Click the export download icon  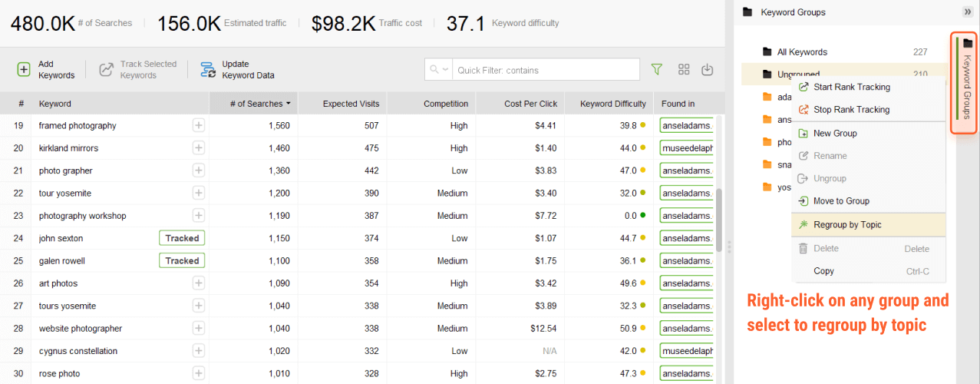coord(708,69)
